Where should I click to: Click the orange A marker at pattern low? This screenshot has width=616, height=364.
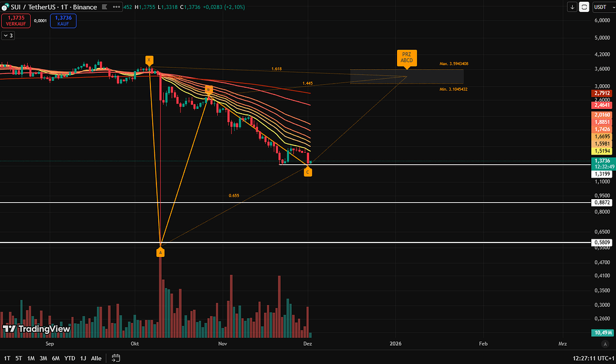click(x=161, y=253)
